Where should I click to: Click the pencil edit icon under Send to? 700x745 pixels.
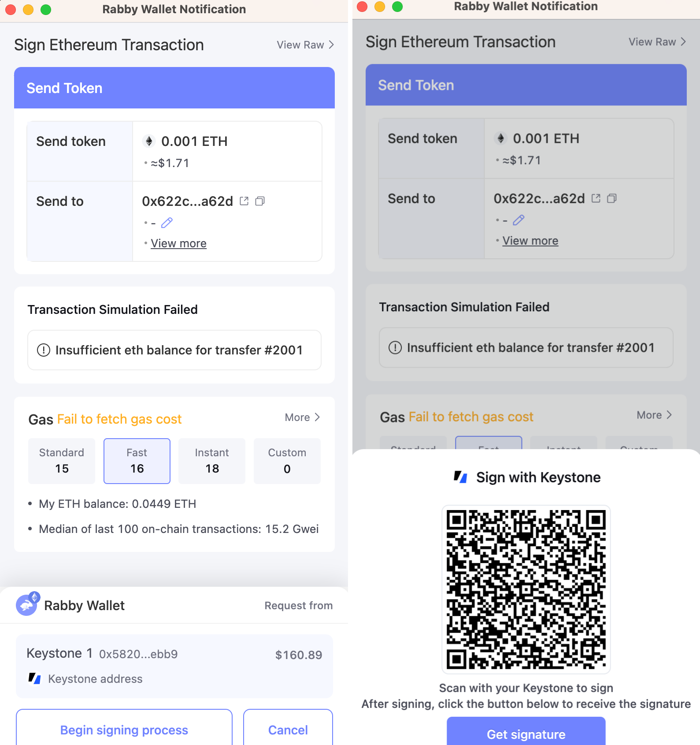[167, 223]
